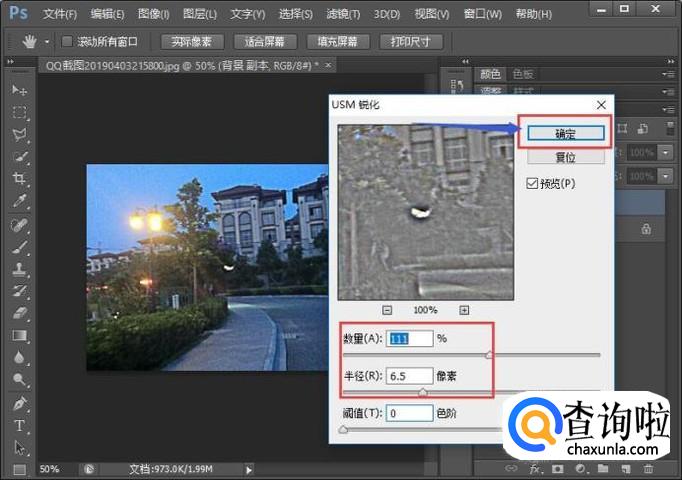Click zoom-in plus below the USM preview

click(x=464, y=310)
